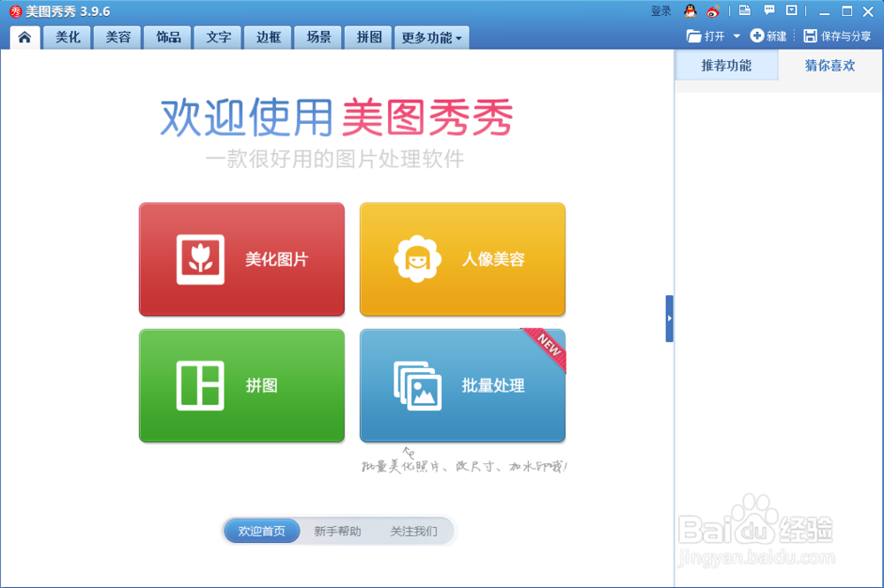Maximize the 美图秀秀 window
This screenshot has height=588, width=884.
pos(847,11)
